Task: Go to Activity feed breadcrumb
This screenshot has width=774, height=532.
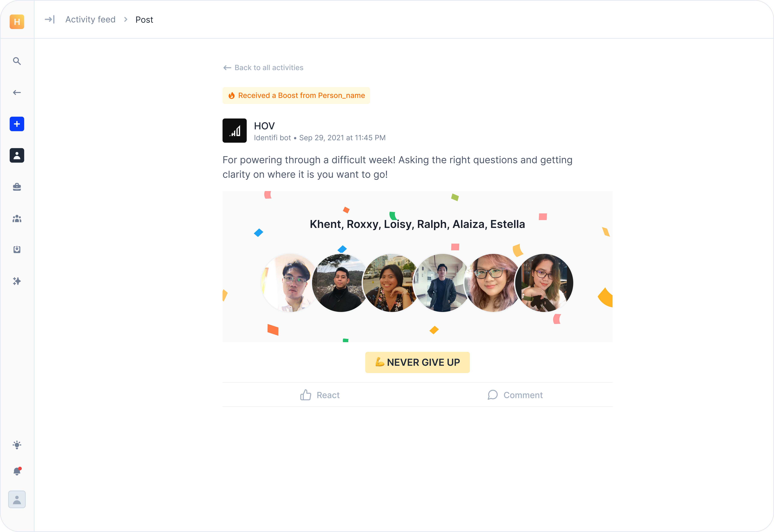Action: [90, 19]
